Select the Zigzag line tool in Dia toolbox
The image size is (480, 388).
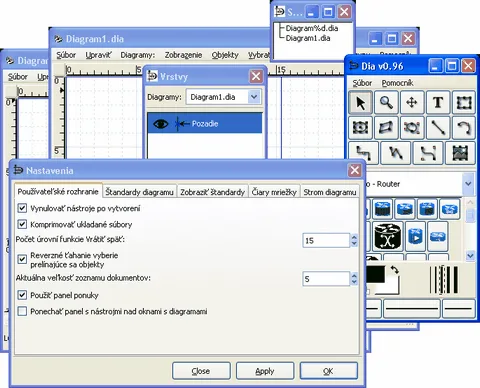pos(363,153)
